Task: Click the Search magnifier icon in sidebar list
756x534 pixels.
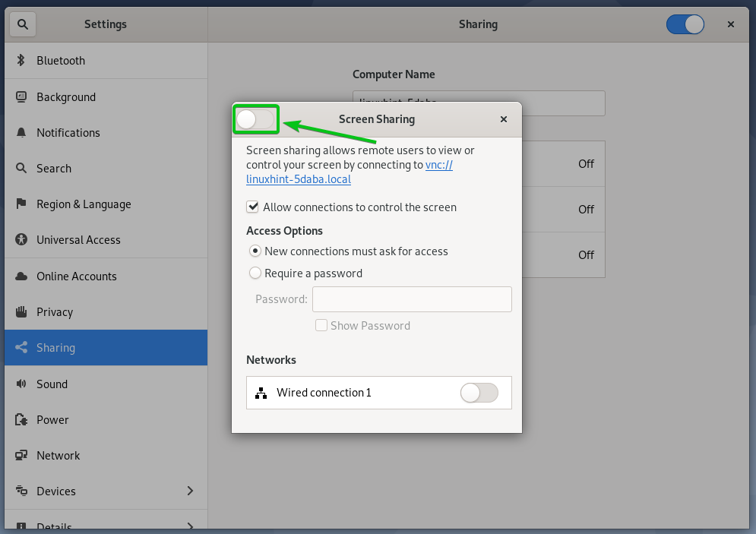Action: [21, 168]
